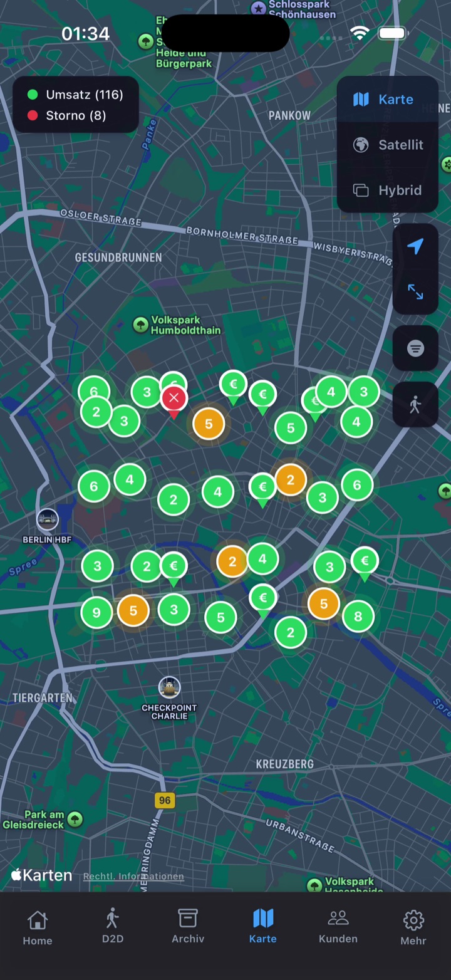The image size is (451, 980).
Task: Center map on current location arrow
Action: coord(415,246)
